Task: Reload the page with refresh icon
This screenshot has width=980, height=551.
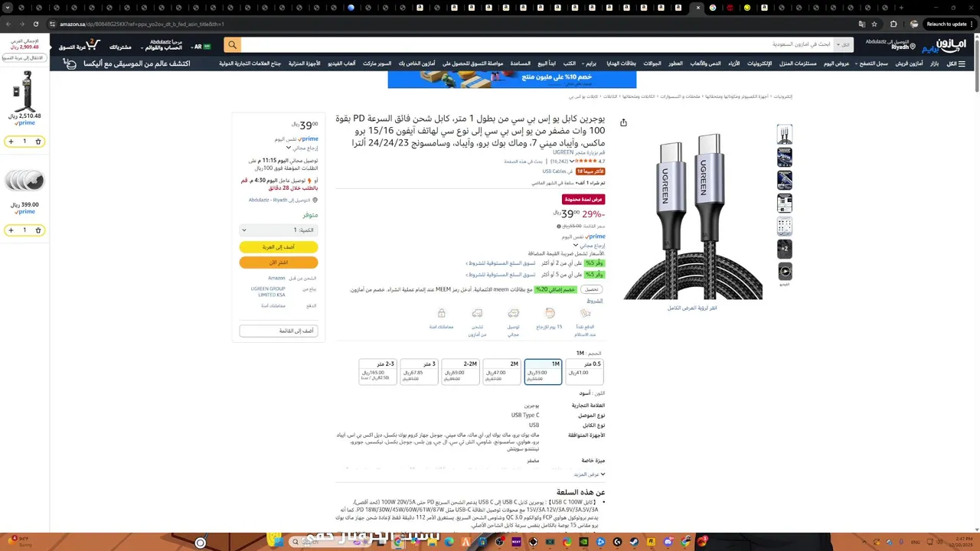Action: point(35,24)
